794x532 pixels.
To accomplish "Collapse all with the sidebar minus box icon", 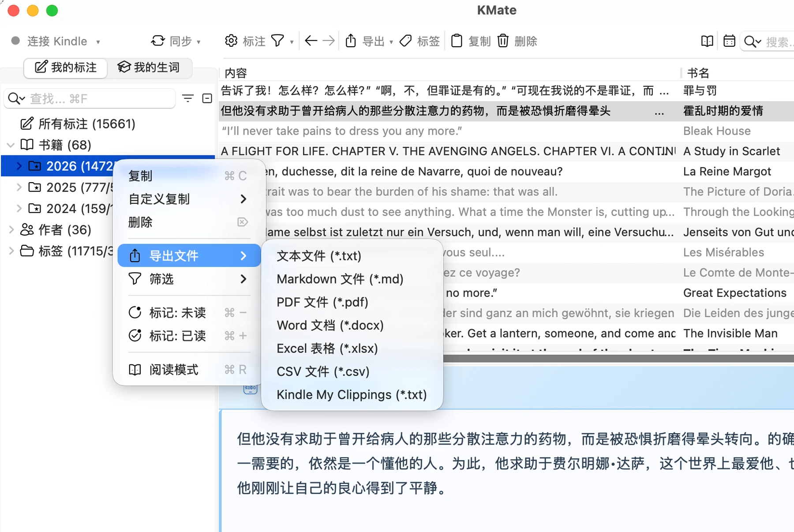I will pyautogui.click(x=207, y=98).
